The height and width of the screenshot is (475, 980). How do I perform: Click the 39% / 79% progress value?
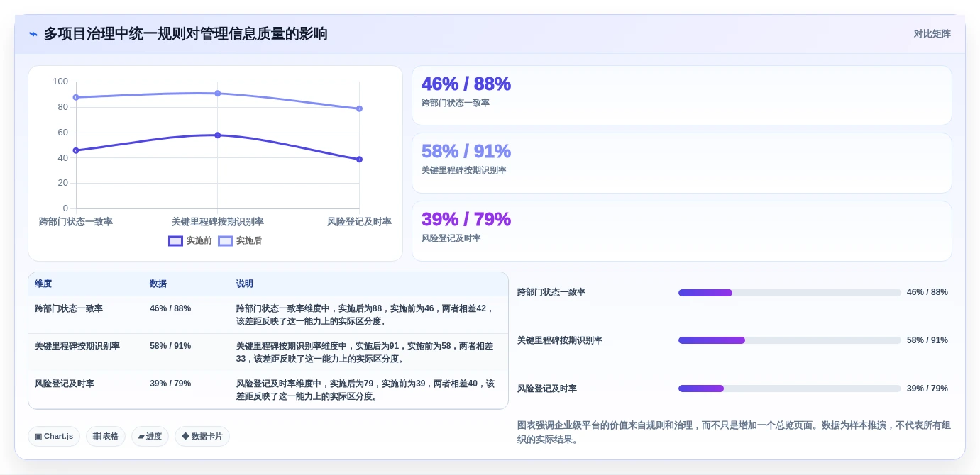pos(927,389)
